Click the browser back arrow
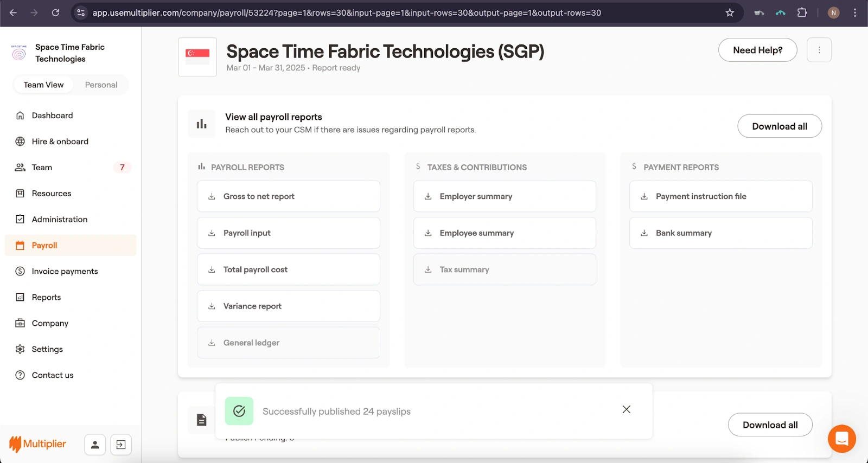 [13, 12]
